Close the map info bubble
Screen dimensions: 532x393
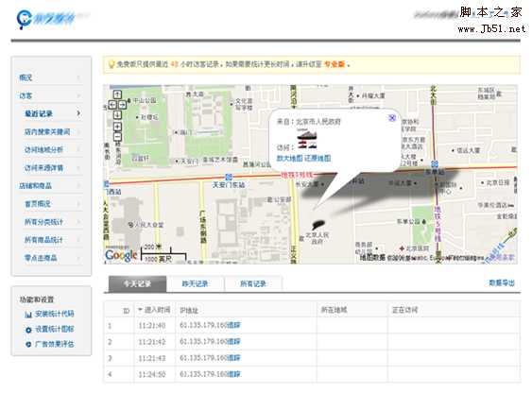392,118
